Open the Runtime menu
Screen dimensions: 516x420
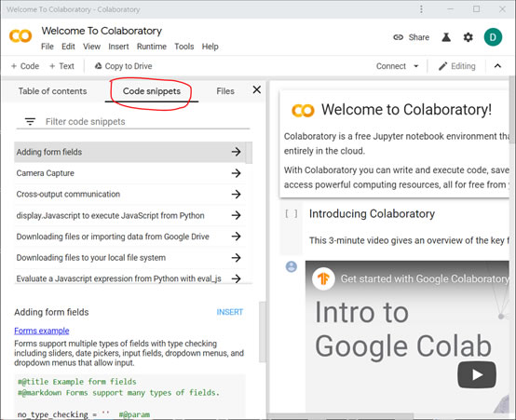point(152,47)
